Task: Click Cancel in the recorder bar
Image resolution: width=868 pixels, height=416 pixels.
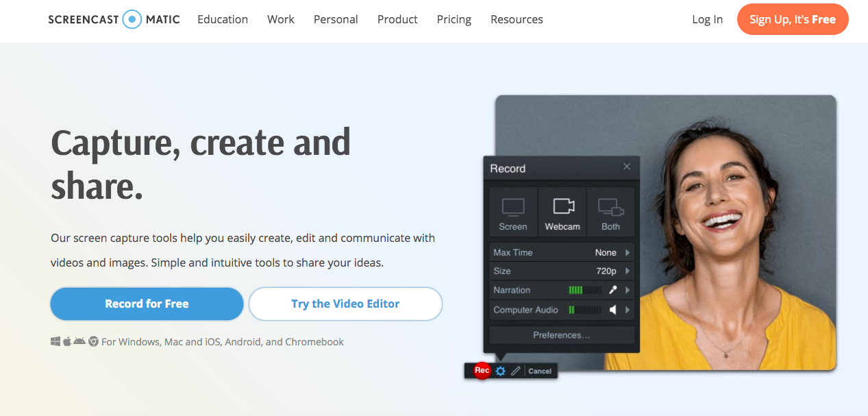Action: (540, 371)
